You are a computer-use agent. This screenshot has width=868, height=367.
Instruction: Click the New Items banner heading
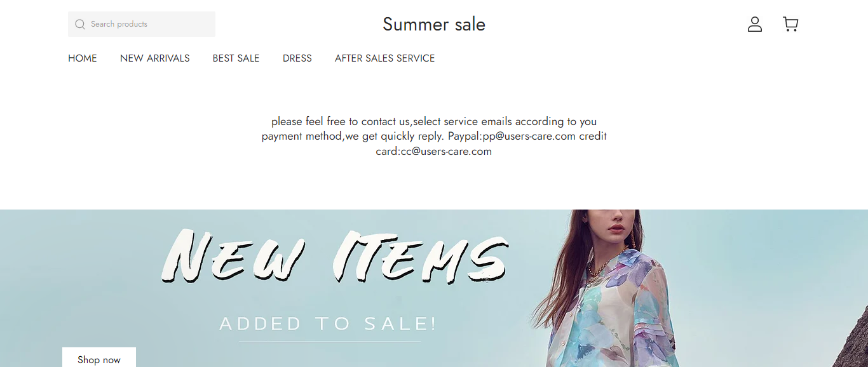click(335, 257)
